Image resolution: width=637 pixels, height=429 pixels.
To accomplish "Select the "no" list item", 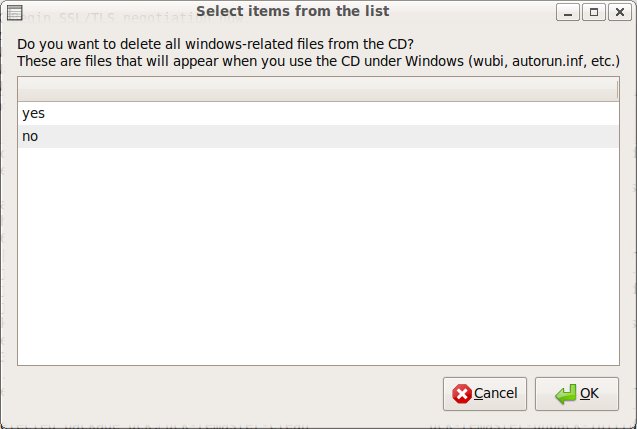I will [30, 136].
